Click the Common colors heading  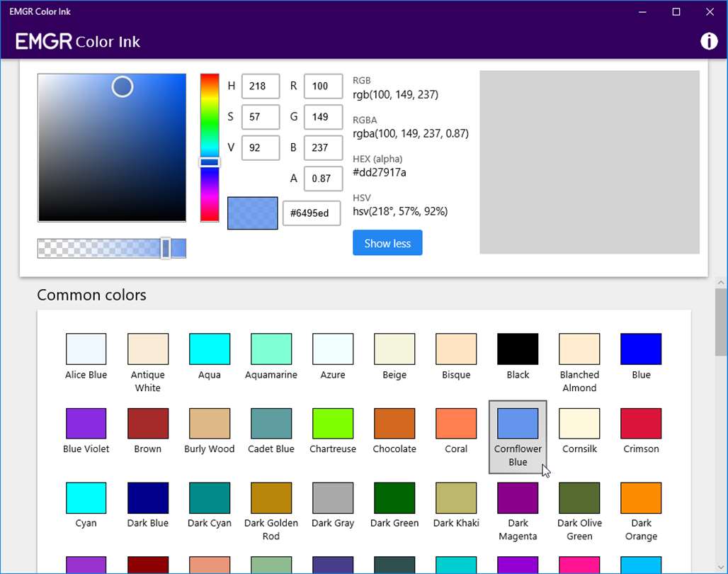pyautogui.click(x=91, y=295)
